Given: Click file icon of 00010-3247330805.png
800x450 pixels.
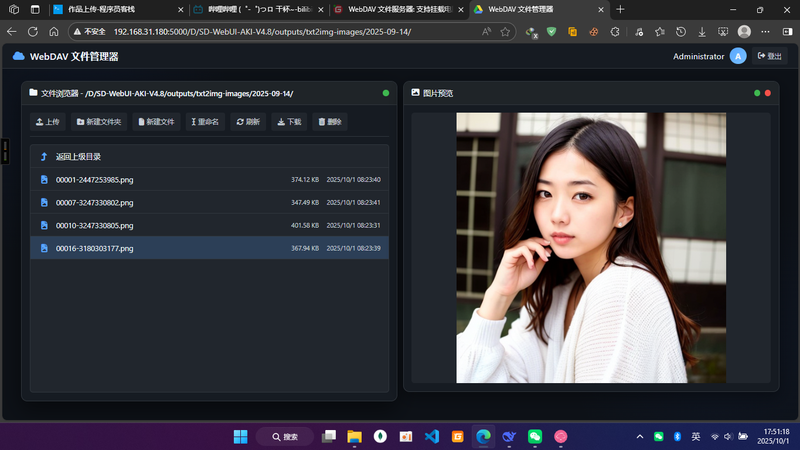Looking at the screenshot, I should pos(44,226).
